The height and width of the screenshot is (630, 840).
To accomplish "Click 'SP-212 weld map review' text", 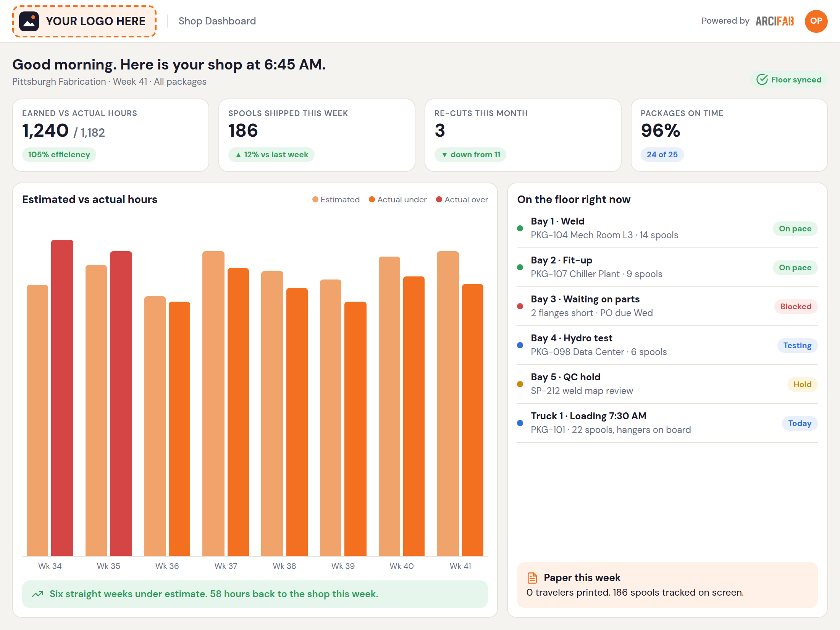I will [582, 391].
